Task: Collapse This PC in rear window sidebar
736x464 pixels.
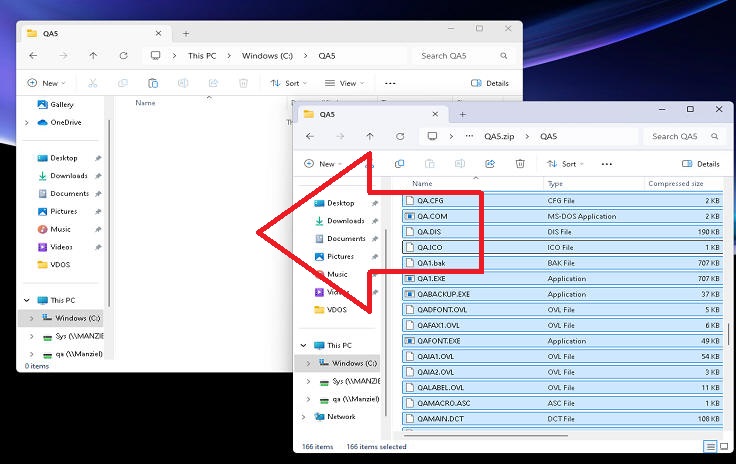Action: tap(27, 300)
